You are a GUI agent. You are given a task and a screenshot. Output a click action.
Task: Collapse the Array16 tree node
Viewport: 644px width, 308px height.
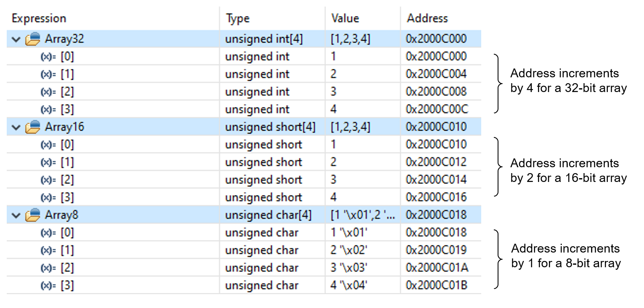pyautogui.click(x=16, y=127)
